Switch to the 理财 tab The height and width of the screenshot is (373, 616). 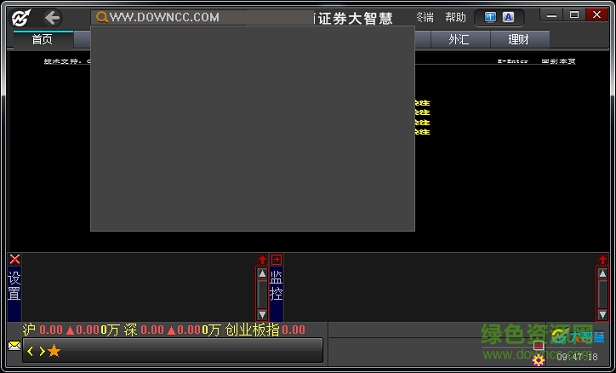(520, 39)
